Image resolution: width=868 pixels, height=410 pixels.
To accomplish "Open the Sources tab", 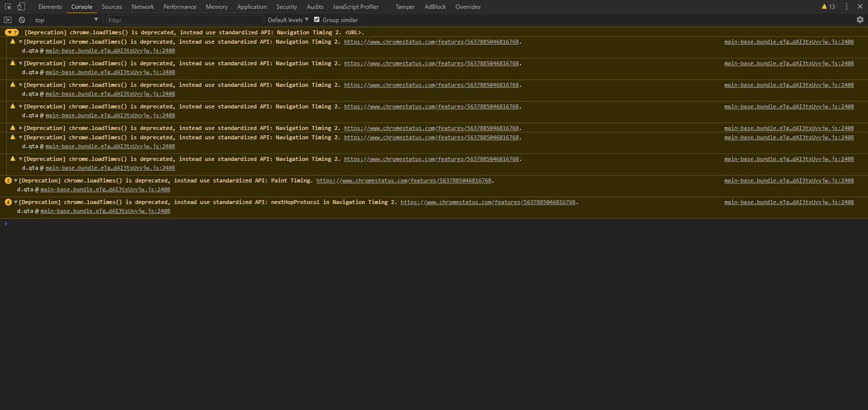I will click(112, 7).
